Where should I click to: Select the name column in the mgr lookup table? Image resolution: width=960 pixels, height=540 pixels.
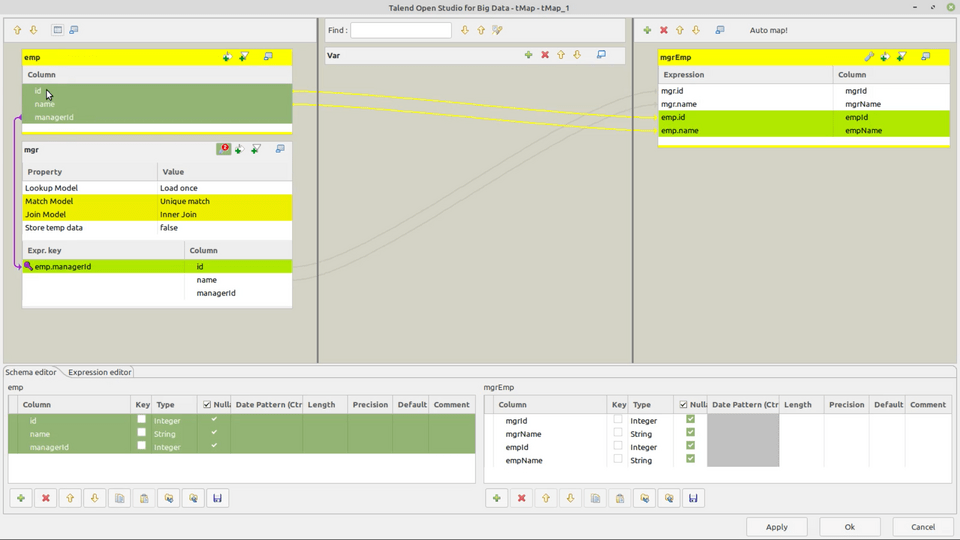[x=238, y=280]
